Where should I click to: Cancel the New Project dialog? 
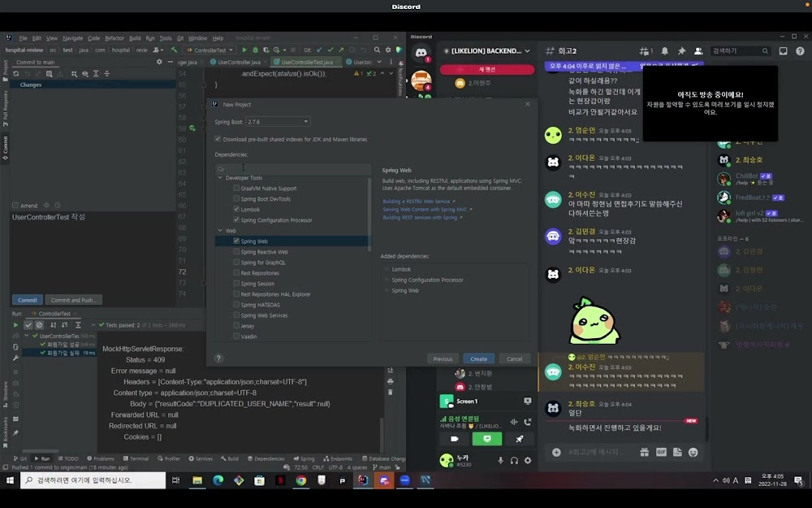click(514, 358)
